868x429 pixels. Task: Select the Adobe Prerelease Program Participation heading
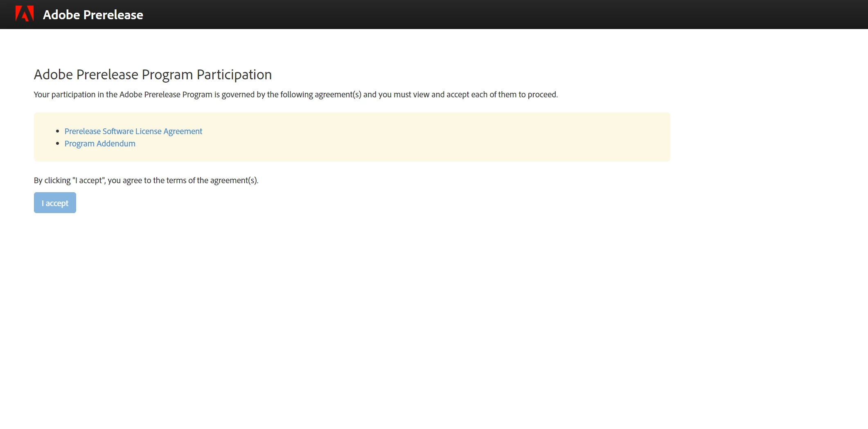(x=153, y=75)
